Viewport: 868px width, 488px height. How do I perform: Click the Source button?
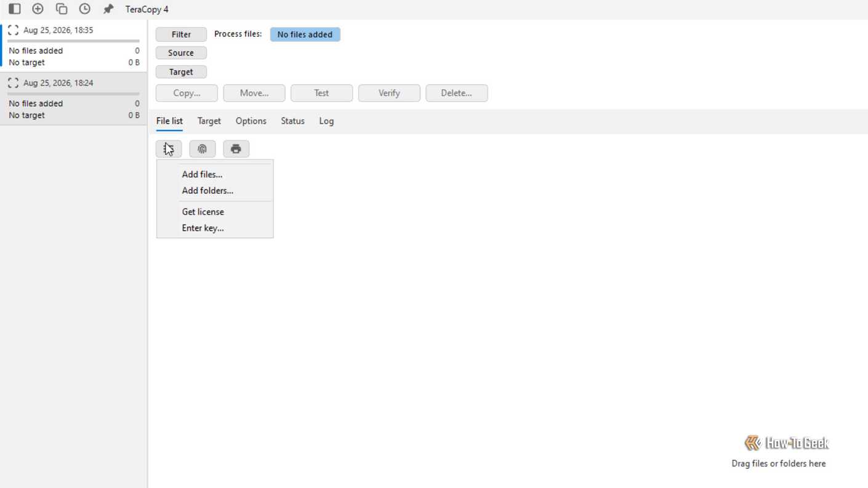click(x=181, y=53)
